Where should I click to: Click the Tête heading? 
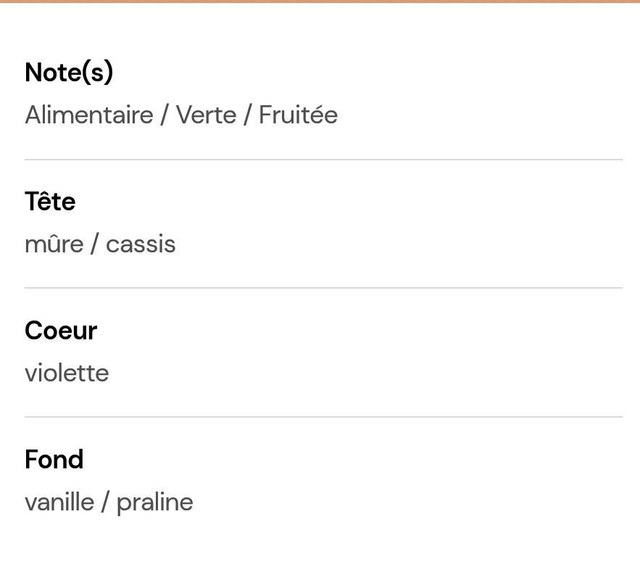point(50,201)
